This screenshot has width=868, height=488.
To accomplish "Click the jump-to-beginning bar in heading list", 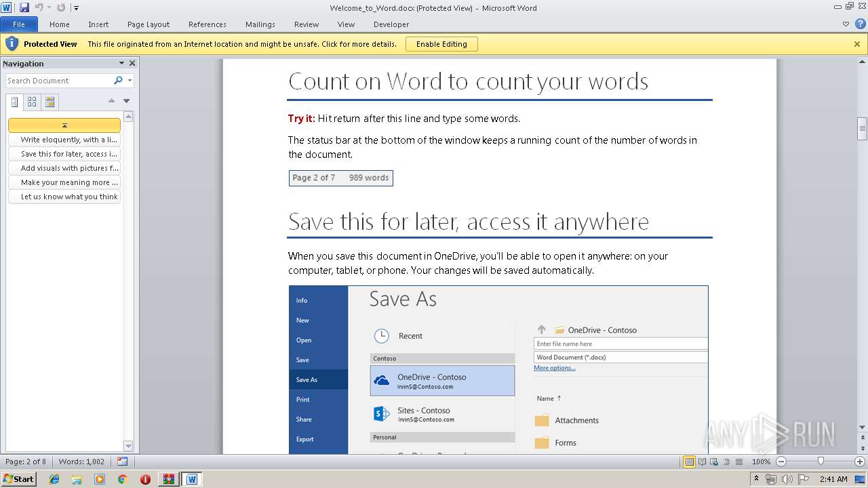I will pos(64,125).
